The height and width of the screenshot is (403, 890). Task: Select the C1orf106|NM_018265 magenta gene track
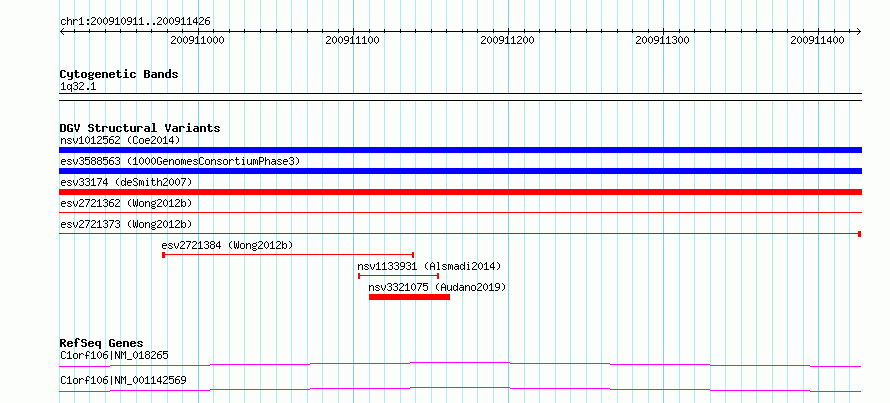click(460, 364)
